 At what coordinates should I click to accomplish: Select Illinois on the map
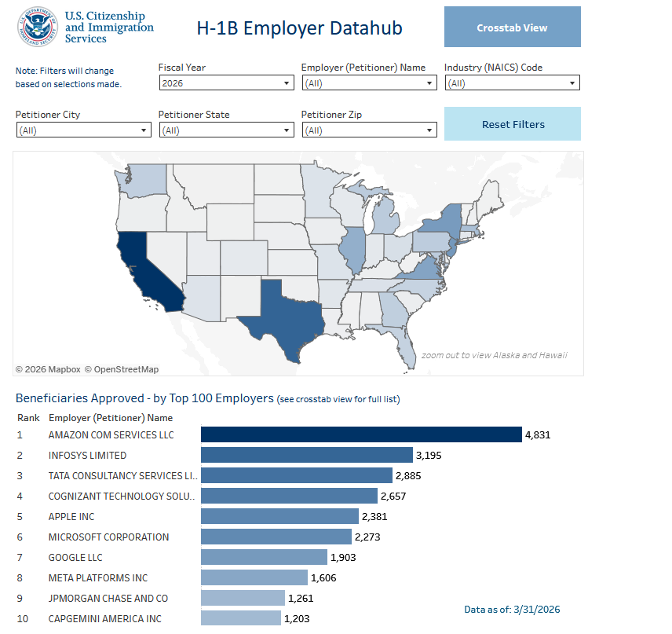[352, 250]
